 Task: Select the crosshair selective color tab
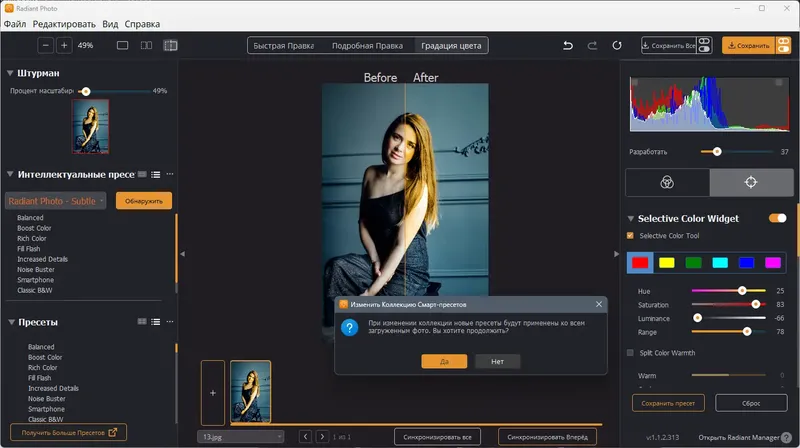coord(751,182)
